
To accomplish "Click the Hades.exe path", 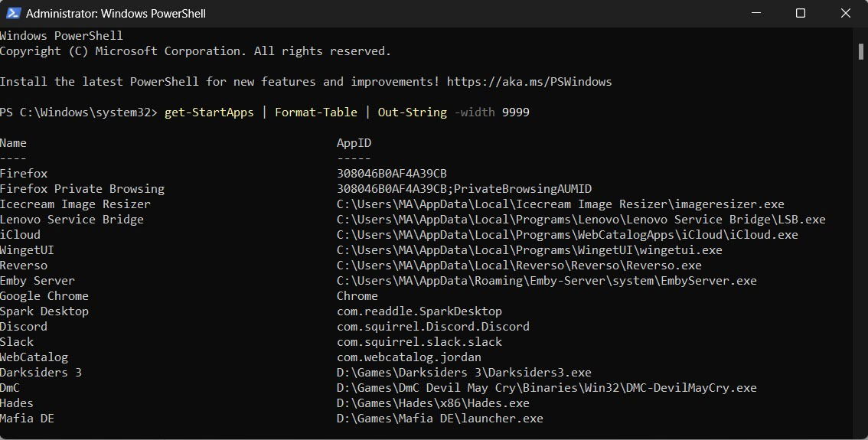I will tap(433, 403).
